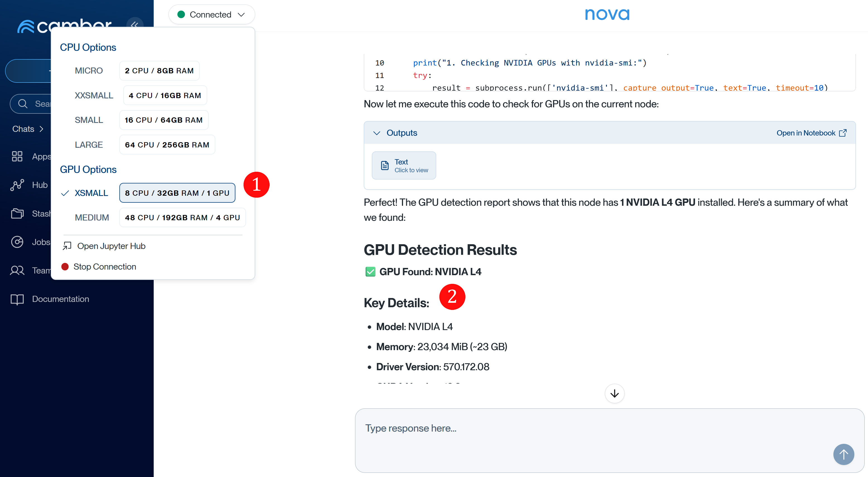
Task: Select XSMALL 8 CPU 1 GPU option
Action: 177,193
